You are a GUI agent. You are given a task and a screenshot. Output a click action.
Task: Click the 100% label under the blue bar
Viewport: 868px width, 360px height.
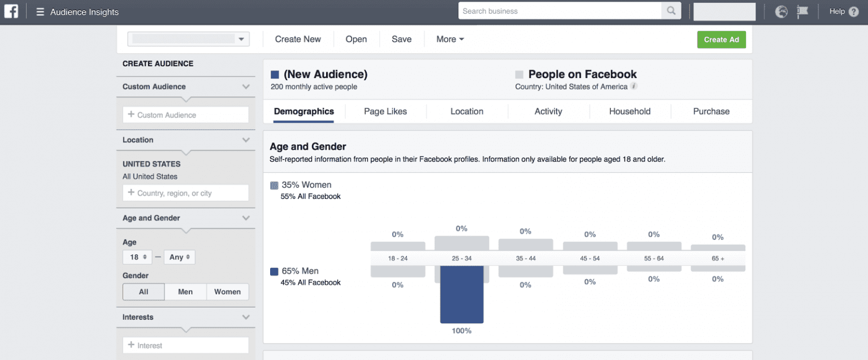[462, 331]
